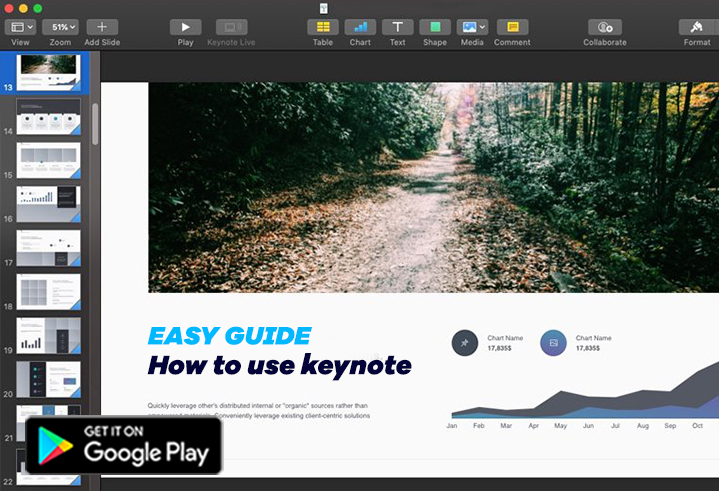
Task: Open the Chart insert tool
Action: tap(360, 27)
